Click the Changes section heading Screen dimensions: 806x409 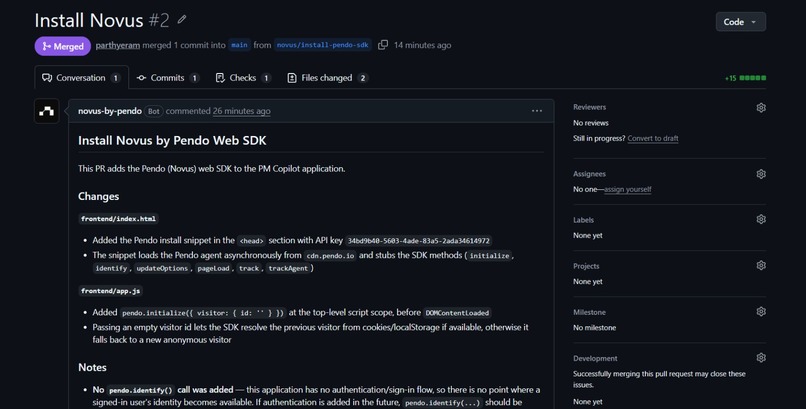[x=99, y=196]
